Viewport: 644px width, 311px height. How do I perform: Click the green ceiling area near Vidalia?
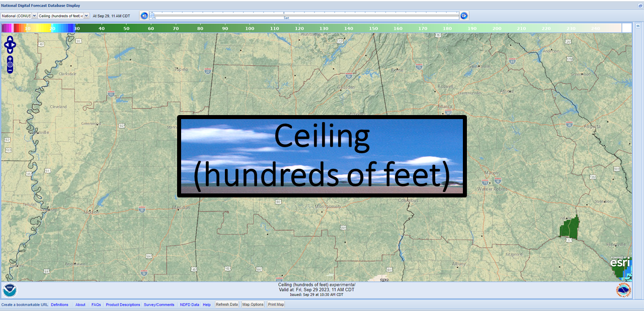pos(570,227)
